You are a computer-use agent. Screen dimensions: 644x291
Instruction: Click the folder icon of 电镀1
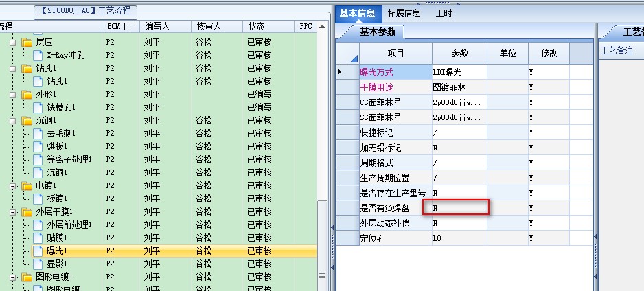click(x=27, y=185)
